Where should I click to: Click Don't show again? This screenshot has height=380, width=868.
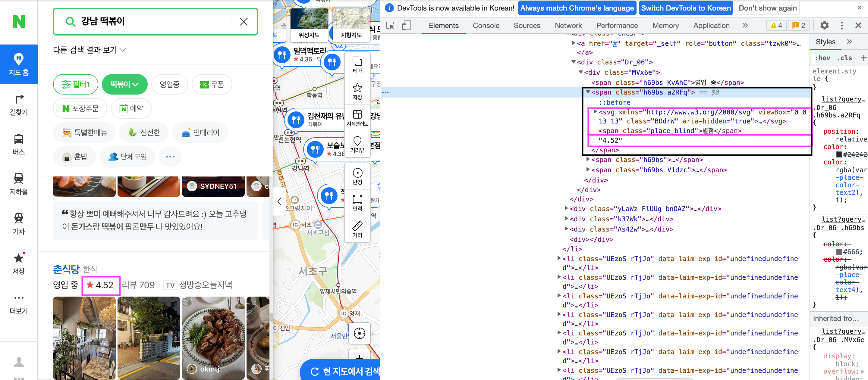pyautogui.click(x=768, y=8)
